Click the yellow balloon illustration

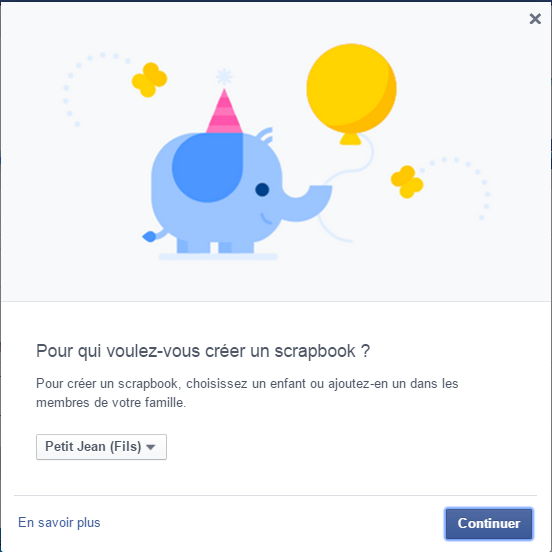351,89
